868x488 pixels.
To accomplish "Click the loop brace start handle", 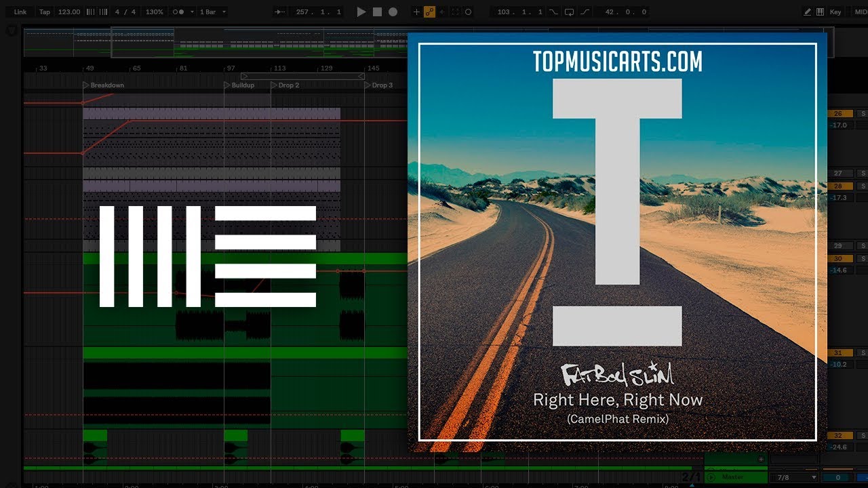I will point(245,77).
